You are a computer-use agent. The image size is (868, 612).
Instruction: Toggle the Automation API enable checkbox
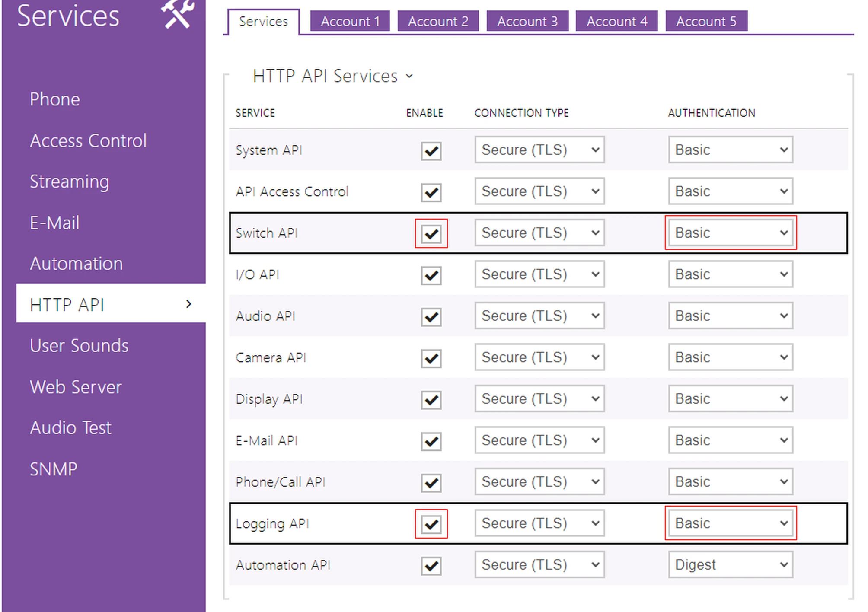tap(431, 566)
